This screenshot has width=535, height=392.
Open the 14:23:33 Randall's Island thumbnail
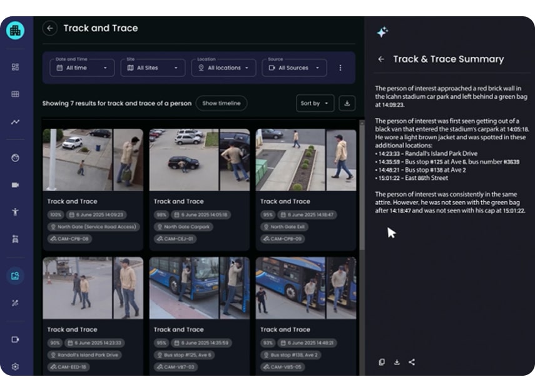point(93,288)
